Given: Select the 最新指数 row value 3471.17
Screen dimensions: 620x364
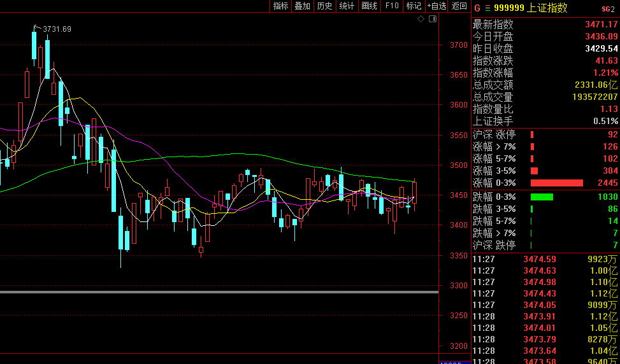Looking at the screenshot, I should point(602,24).
